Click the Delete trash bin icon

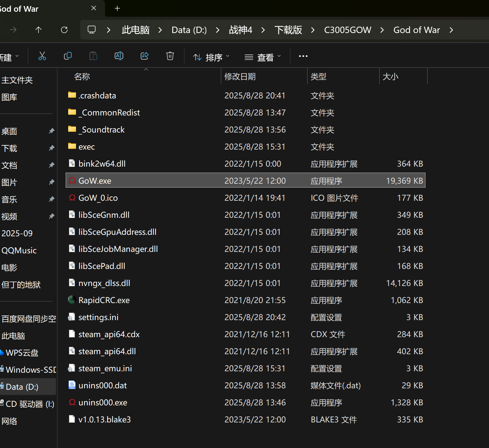170,56
